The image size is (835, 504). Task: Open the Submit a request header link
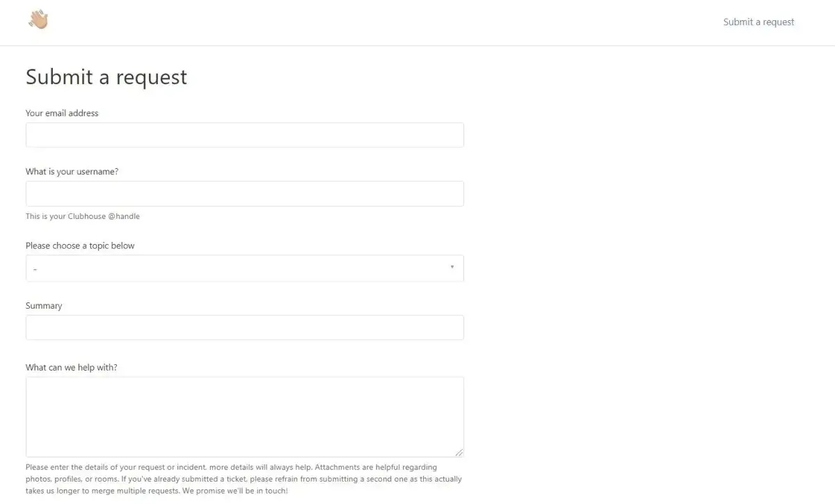(758, 22)
